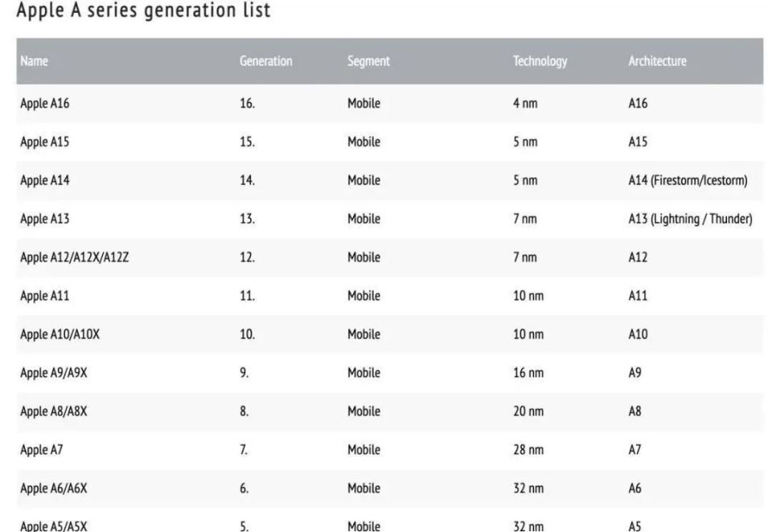The height and width of the screenshot is (532, 772).
Task: Click generation value '6.'
Action: [x=244, y=488]
